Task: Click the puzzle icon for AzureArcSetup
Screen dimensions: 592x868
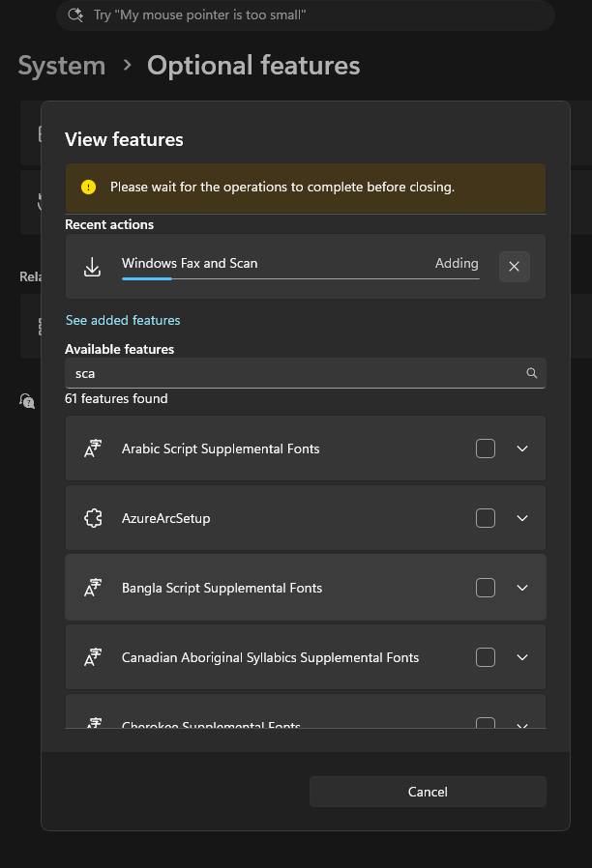Action: pyautogui.click(x=93, y=518)
